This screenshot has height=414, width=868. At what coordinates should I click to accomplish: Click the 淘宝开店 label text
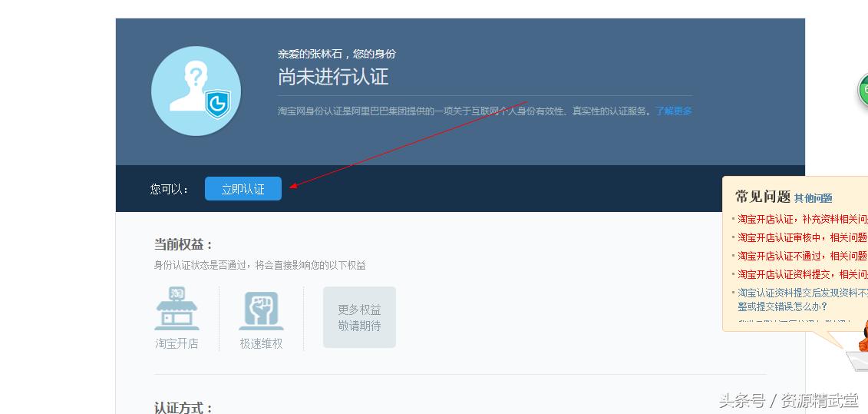coord(177,343)
